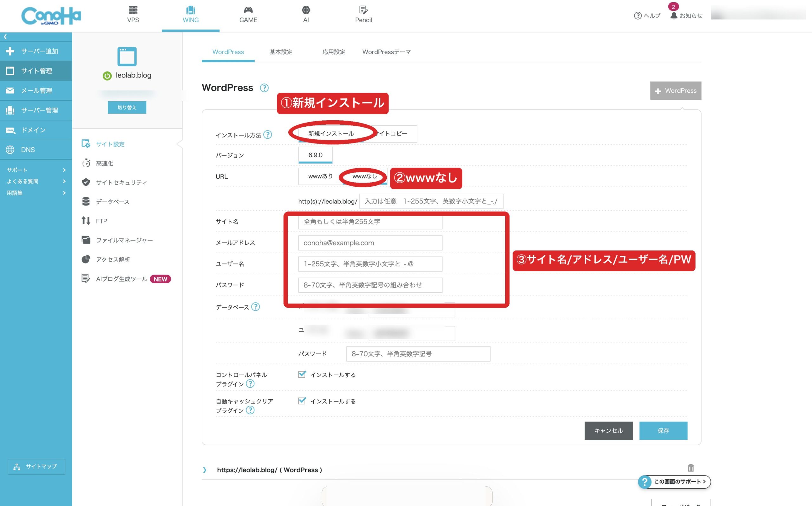Click trash icon for leolab.blog WordPress
Viewport: 812px width, 506px height.
tap(691, 468)
